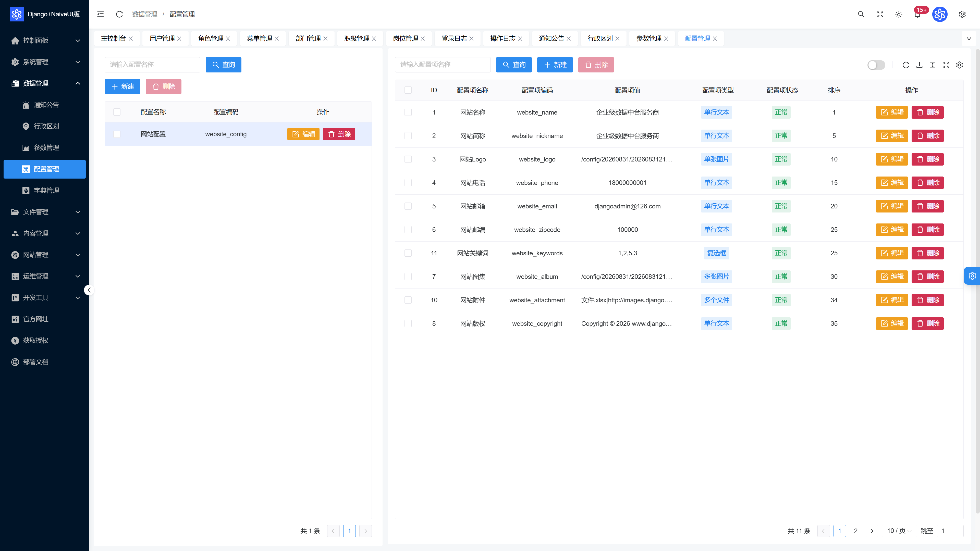Open the global search magnifier icon
980x551 pixels.
point(861,14)
